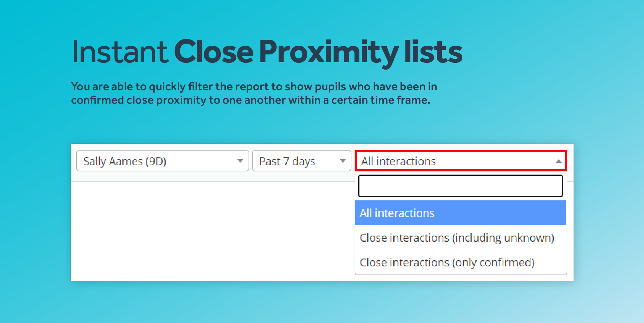Click the "confirmed close proximity" description line
The image size is (644, 323).
click(251, 100)
